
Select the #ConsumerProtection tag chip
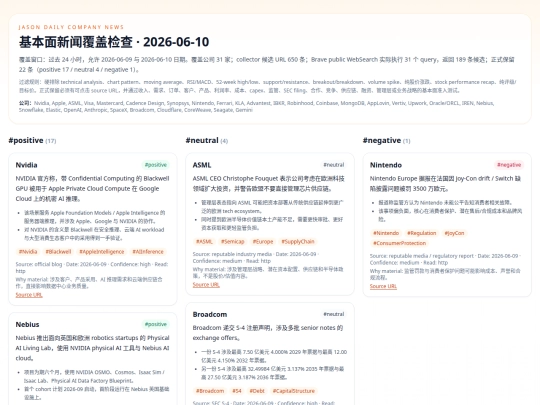pyautogui.click(x=399, y=243)
